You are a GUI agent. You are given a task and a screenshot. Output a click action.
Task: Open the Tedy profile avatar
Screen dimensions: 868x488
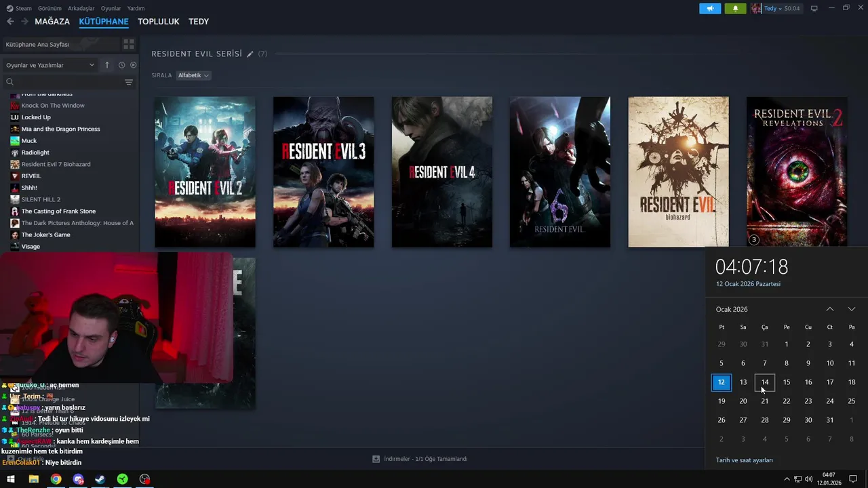click(756, 9)
